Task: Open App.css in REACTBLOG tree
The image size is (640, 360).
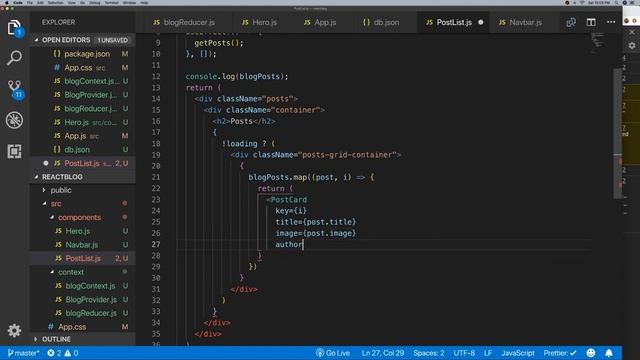Action: [x=83, y=327]
